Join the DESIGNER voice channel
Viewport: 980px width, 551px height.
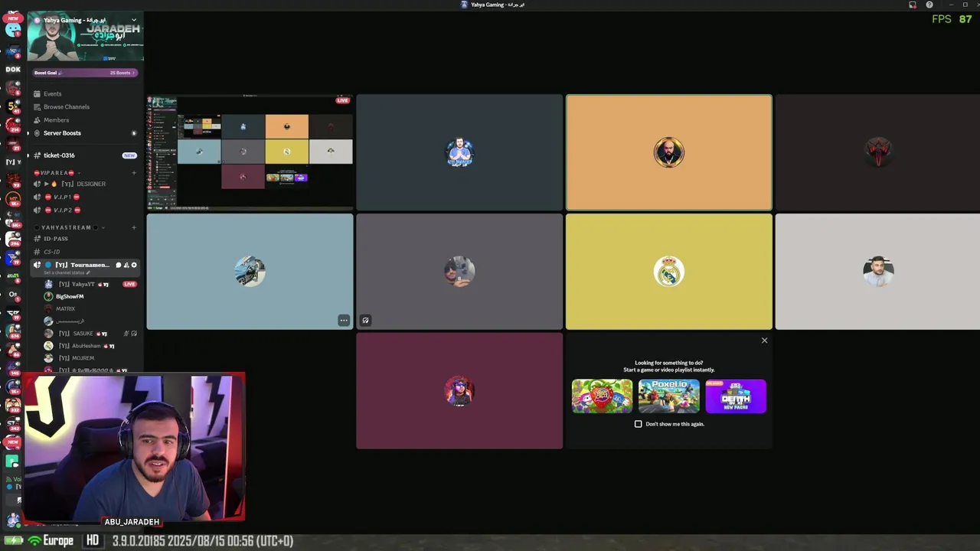(x=84, y=184)
